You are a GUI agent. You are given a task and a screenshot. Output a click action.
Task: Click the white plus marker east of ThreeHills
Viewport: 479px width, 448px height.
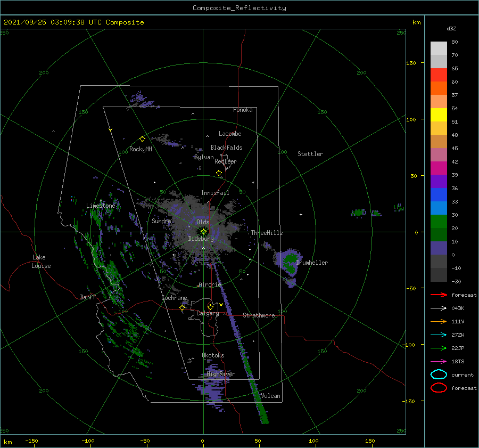pos(301,214)
